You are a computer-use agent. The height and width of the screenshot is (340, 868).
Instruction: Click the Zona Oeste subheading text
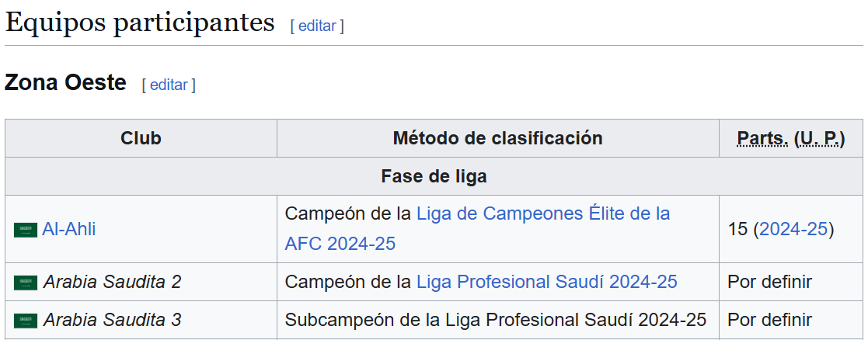(x=65, y=83)
